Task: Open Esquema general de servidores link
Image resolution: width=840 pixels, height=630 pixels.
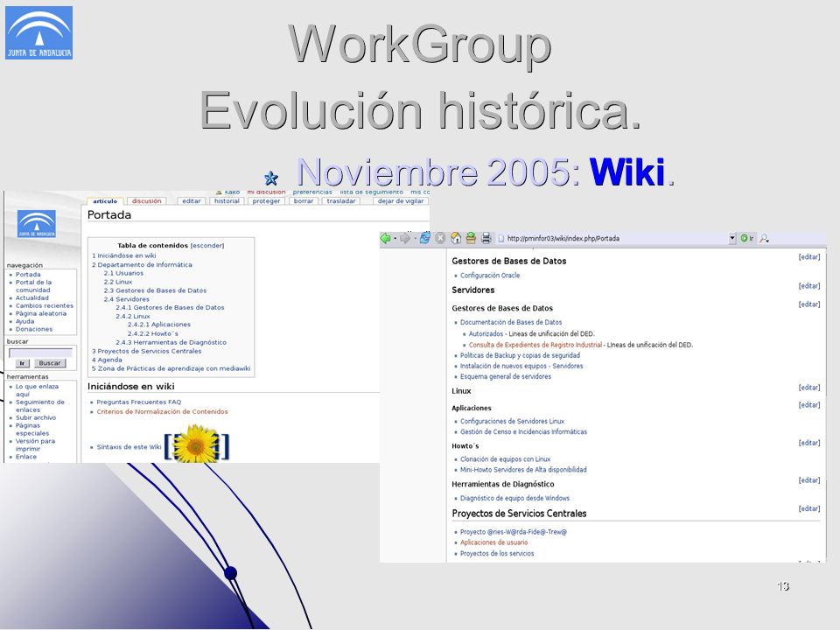Action: coord(505,376)
